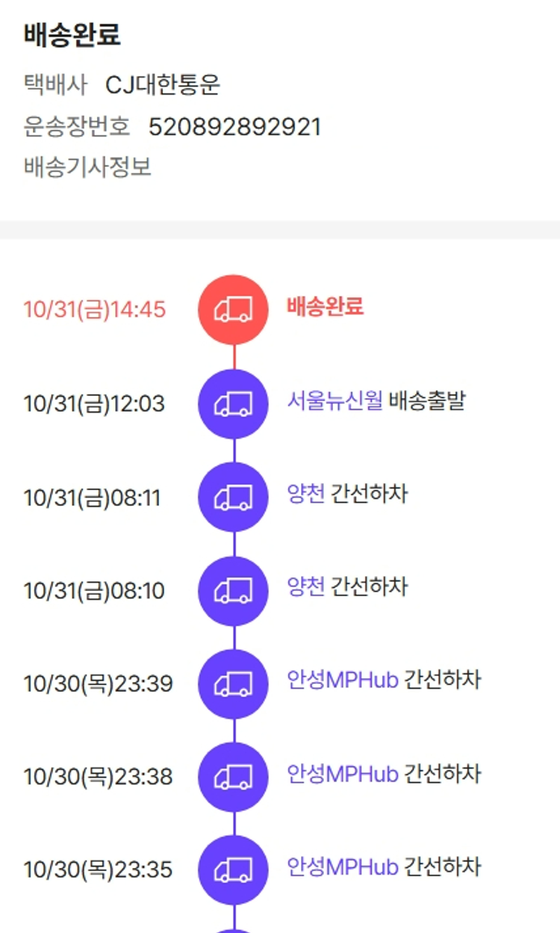Click the CJ대한통운 courier name

coord(163,85)
